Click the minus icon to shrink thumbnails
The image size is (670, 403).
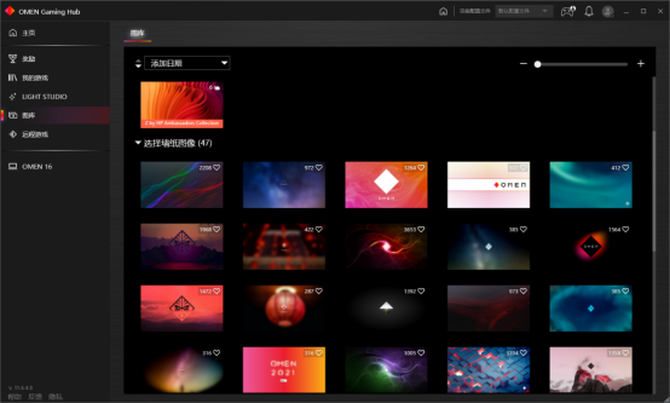pyautogui.click(x=523, y=64)
